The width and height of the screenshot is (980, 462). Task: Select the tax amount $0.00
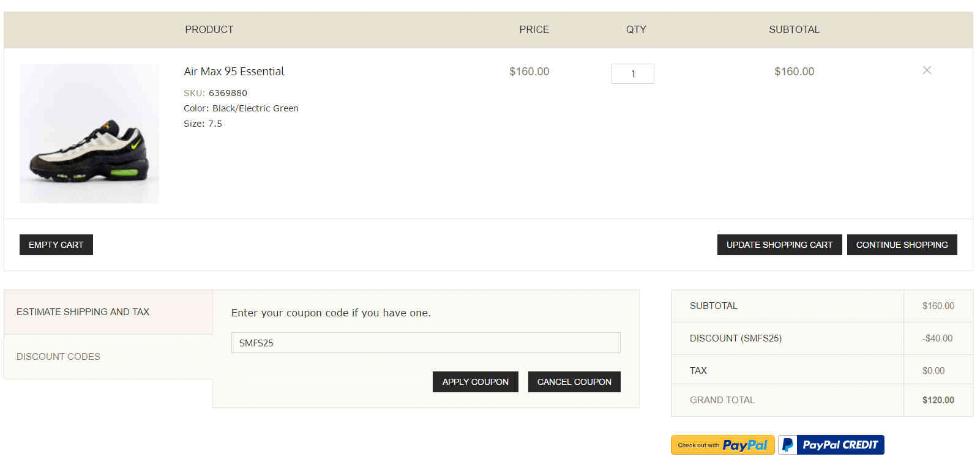coord(933,371)
